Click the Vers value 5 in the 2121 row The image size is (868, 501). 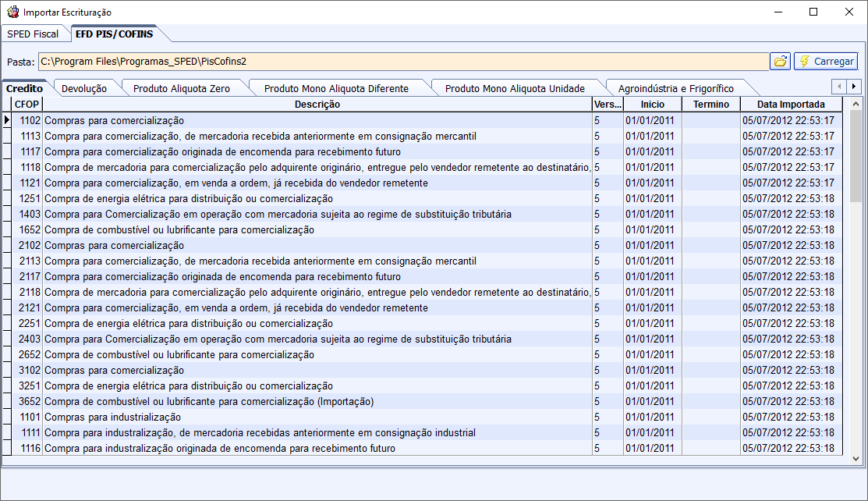click(x=597, y=307)
